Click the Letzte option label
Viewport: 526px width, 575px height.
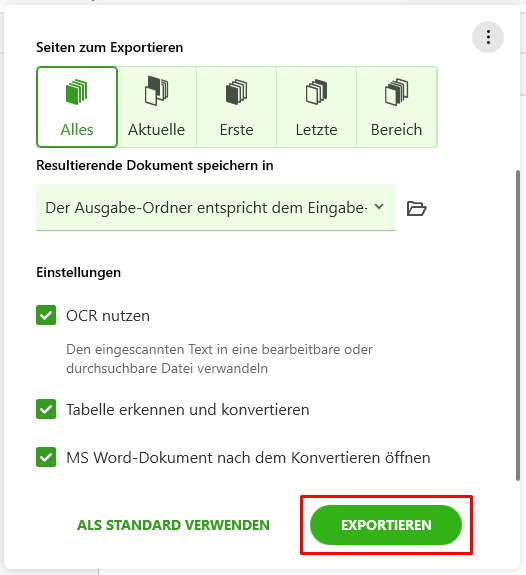click(x=316, y=130)
